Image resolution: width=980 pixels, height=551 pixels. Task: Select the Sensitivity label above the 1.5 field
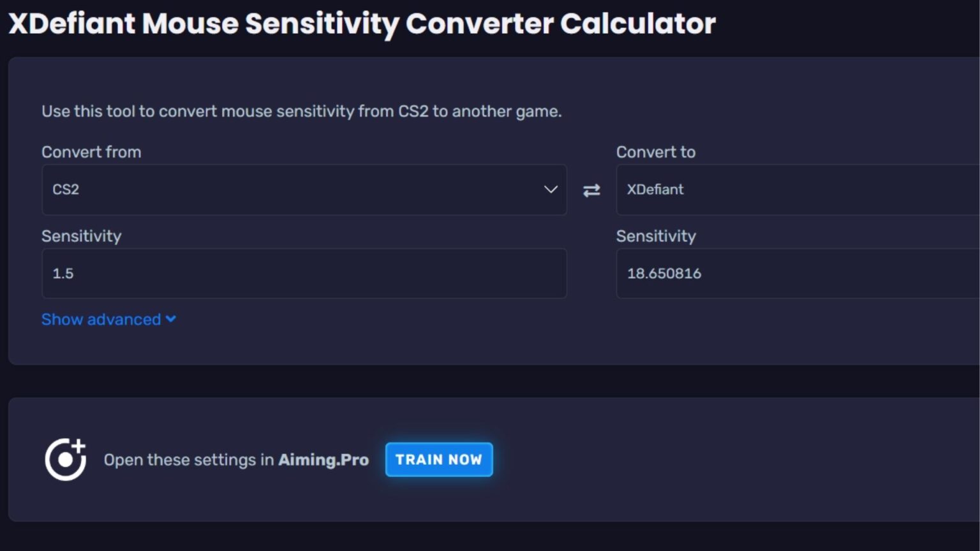pos(81,236)
